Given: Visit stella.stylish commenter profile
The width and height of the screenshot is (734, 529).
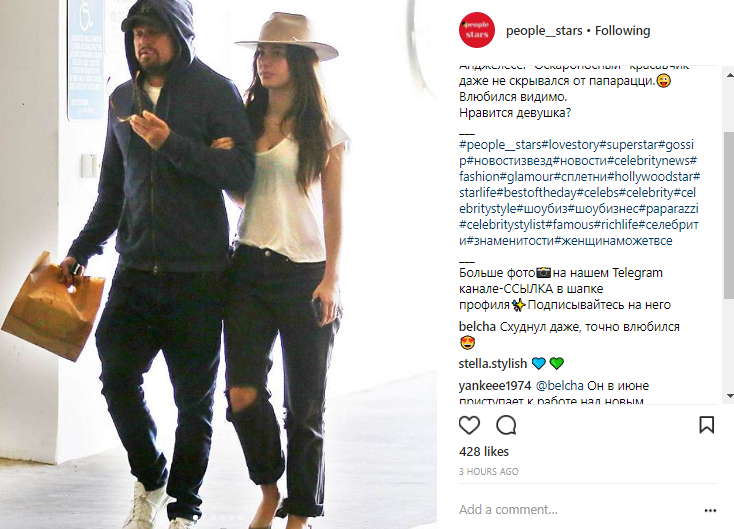Looking at the screenshot, I should (x=492, y=363).
